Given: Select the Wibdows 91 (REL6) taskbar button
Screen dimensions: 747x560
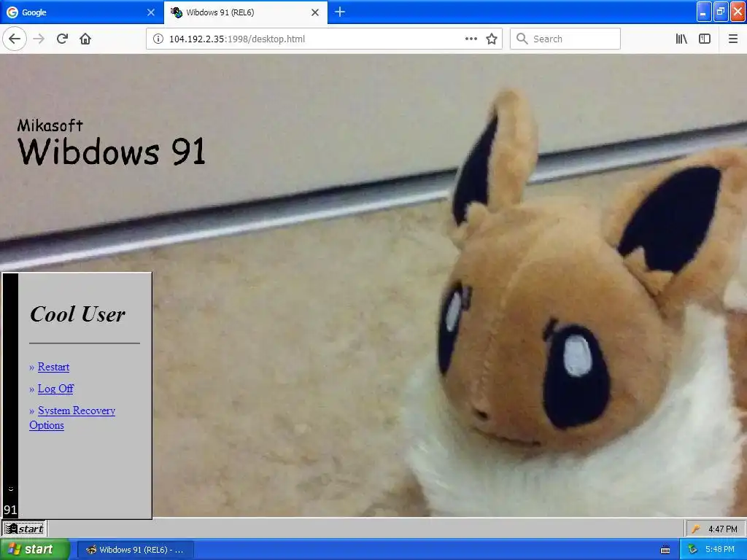Looking at the screenshot, I should coord(135,550).
